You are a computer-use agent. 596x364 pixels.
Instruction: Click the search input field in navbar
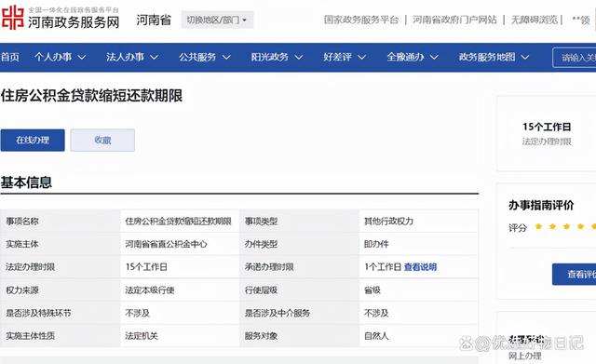pyautogui.click(x=575, y=58)
